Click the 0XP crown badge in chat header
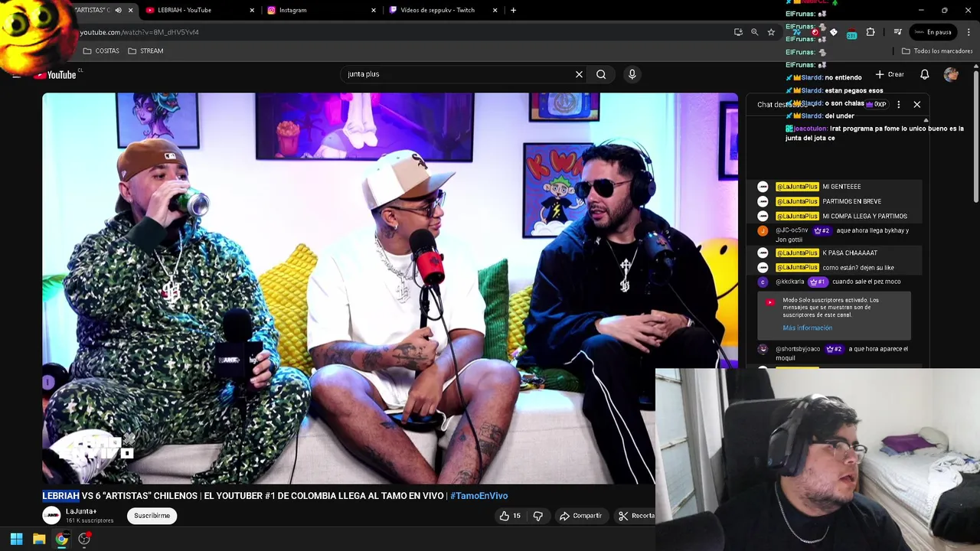This screenshot has height=551, width=980. [876, 104]
